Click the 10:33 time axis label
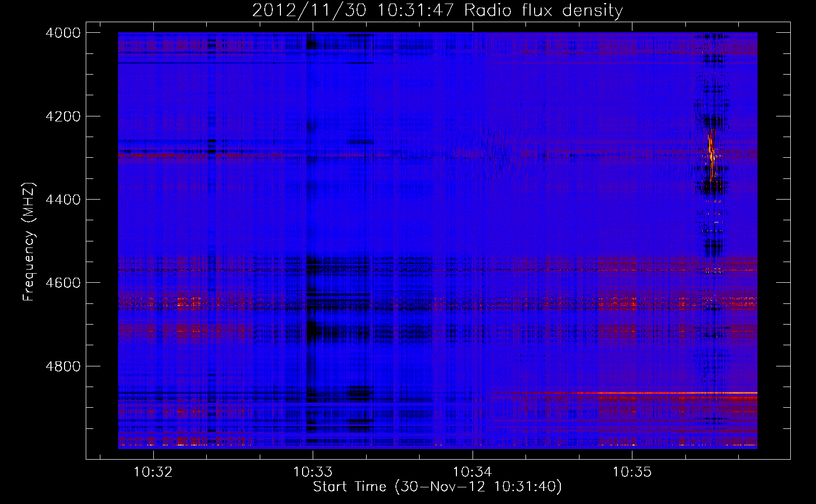Viewport: 816px width, 504px height. (313, 472)
